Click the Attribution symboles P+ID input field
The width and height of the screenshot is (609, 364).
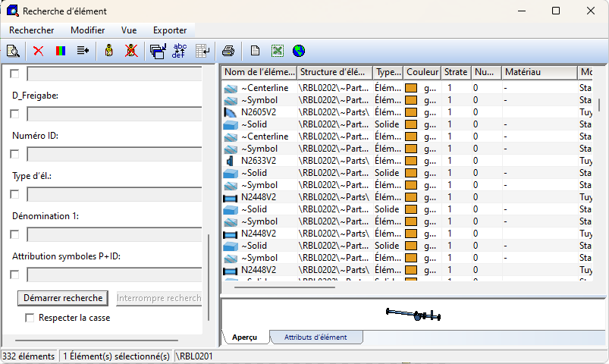(115, 275)
